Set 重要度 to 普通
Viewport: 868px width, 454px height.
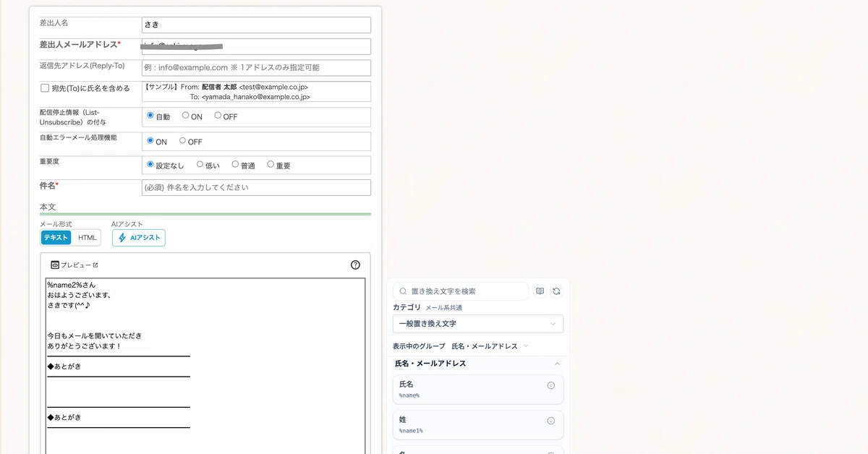(235, 164)
